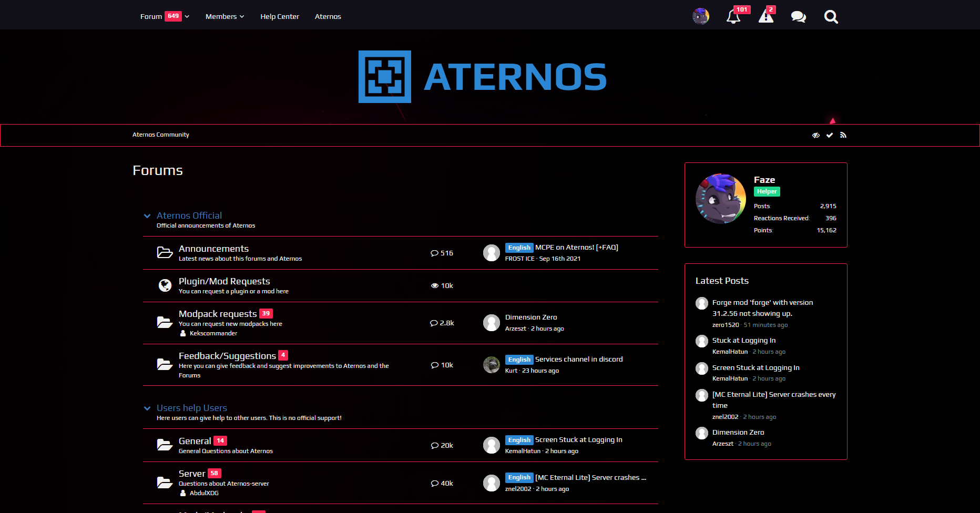This screenshot has width=980, height=513.
Task: Click the red Modpack requests count badge 39
Action: point(266,313)
